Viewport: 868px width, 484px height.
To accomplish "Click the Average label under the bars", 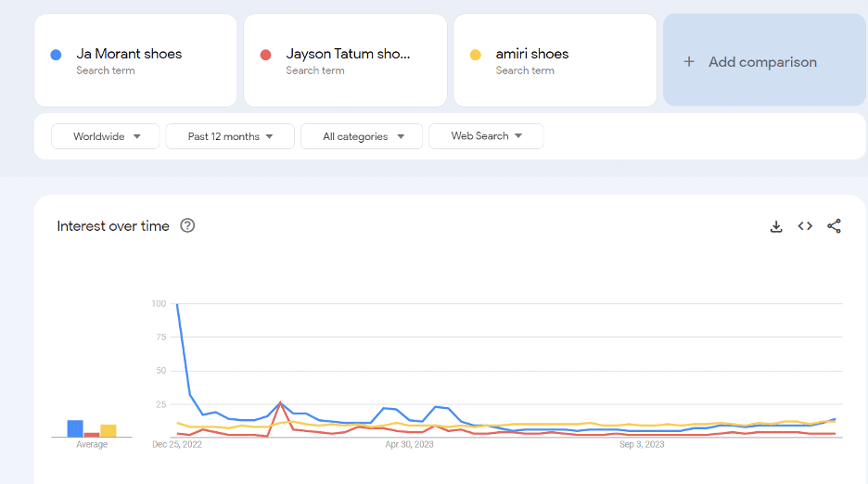I will [92, 444].
